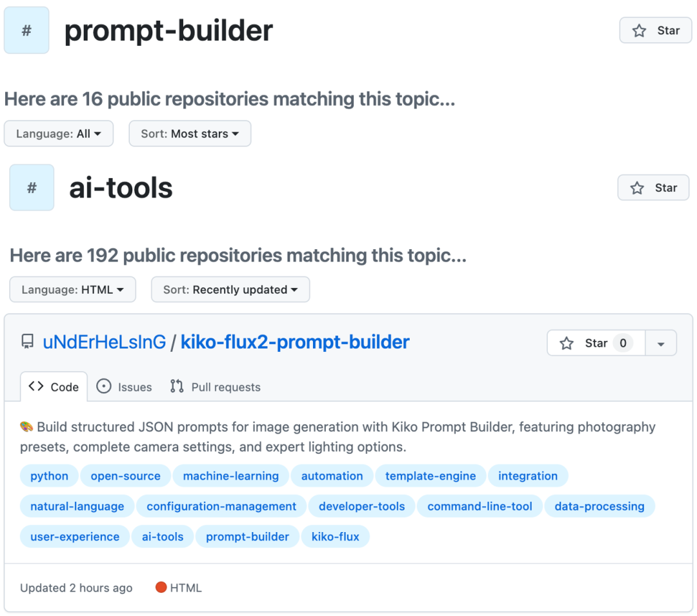Open the uNdErHeLsInG user profile link
The width and height of the screenshot is (697, 616).
coord(104,342)
